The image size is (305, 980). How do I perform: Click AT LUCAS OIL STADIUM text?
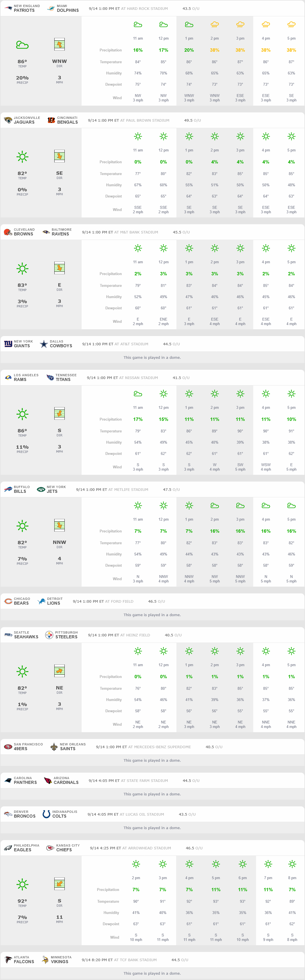(142, 815)
